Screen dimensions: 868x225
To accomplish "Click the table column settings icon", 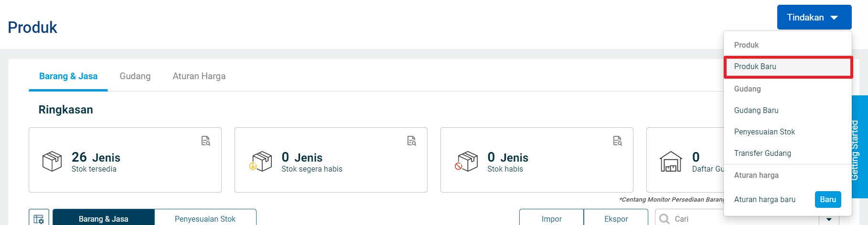I will (39, 219).
